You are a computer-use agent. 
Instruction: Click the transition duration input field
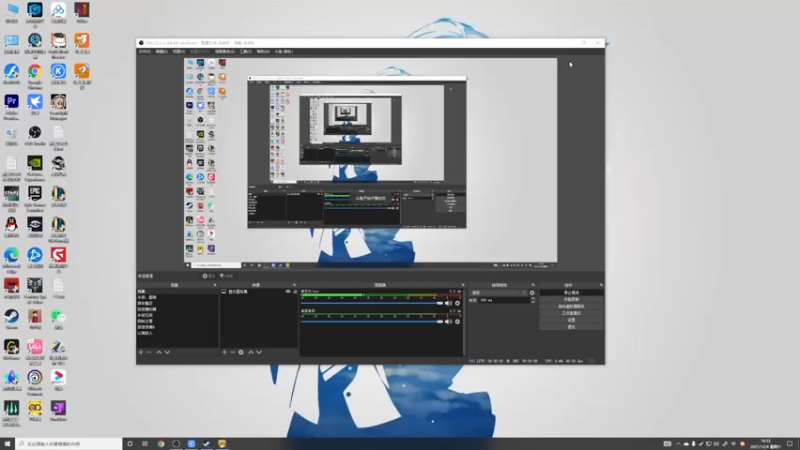coord(504,300)
